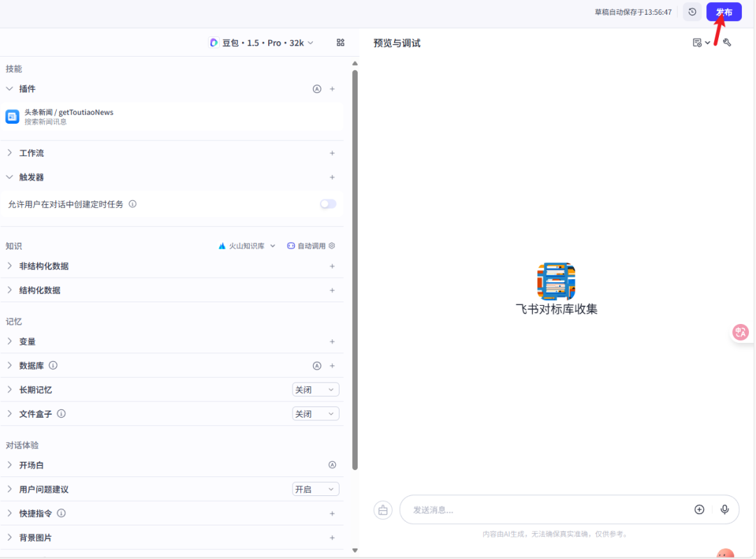Open the quick commands icon left of message box
The width and height of the screenshot is (756, 559).
[382, 509]
